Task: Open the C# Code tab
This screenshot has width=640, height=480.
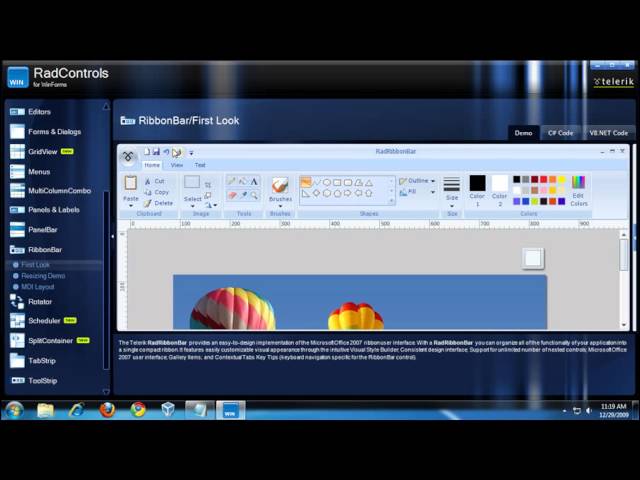Action: tap(560, 133)
